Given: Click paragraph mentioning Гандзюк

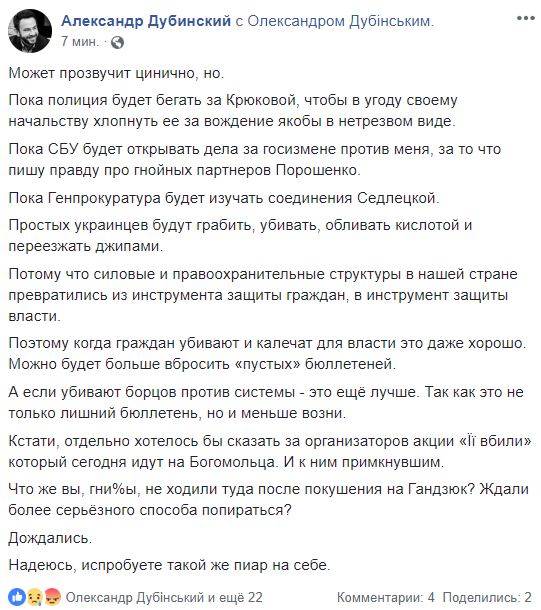Looking at the screenshot, I should pyautogui.click(x=268, y=500).
